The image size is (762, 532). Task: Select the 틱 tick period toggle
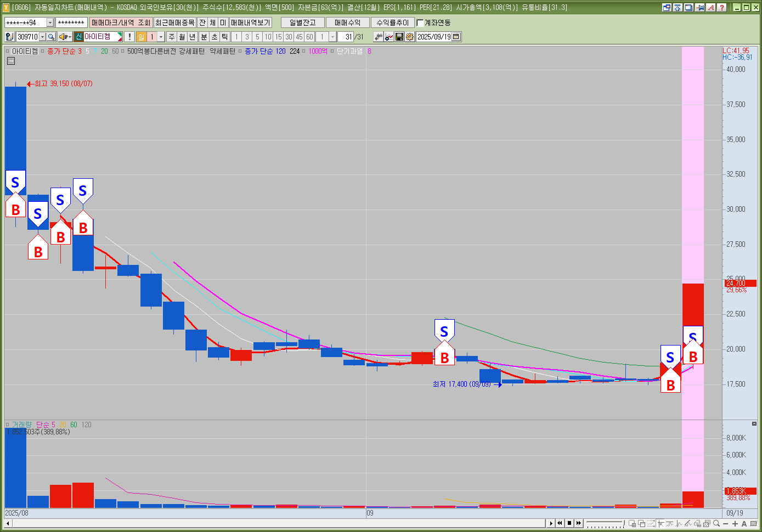[225, 37]
